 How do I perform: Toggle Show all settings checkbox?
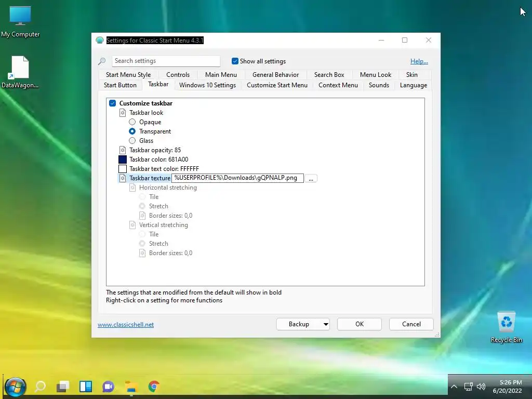tap(235, 61)
